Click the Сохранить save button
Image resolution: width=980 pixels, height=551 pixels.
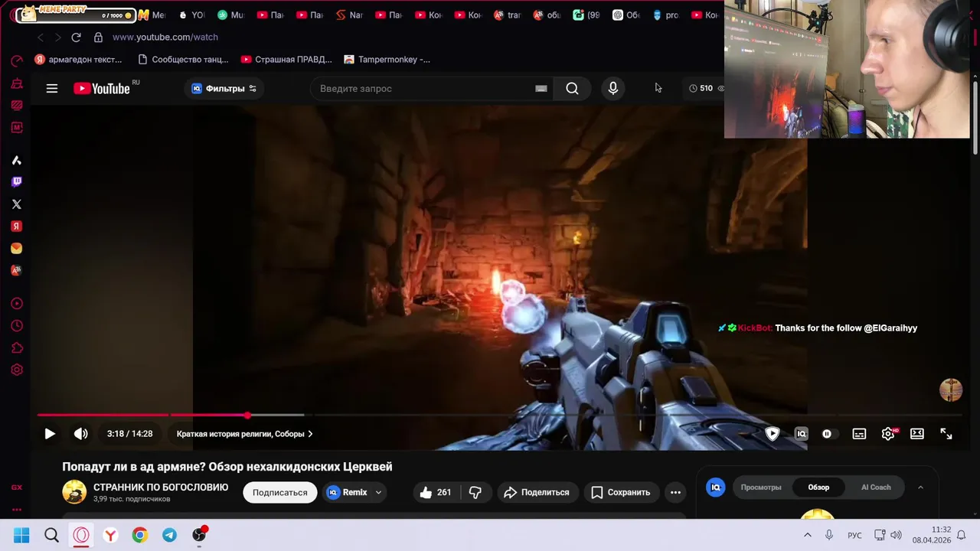[621, 493]
